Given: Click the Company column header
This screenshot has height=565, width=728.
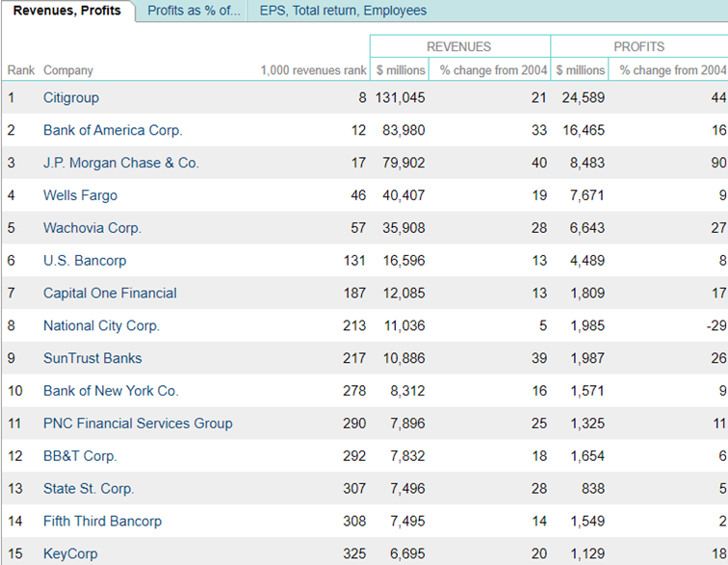Looking at the screenshot, I should 68,70.
